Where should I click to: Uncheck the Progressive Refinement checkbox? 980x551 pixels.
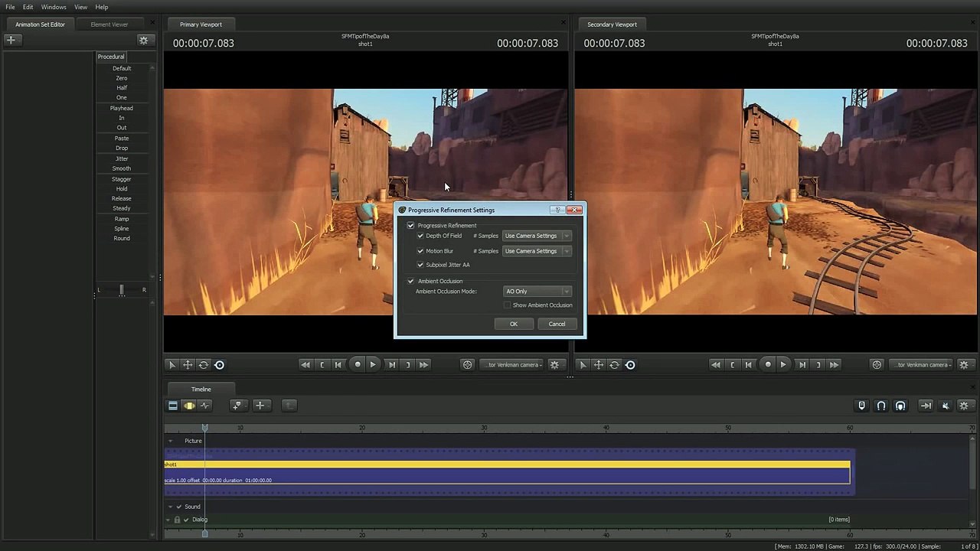coord(411,226)
